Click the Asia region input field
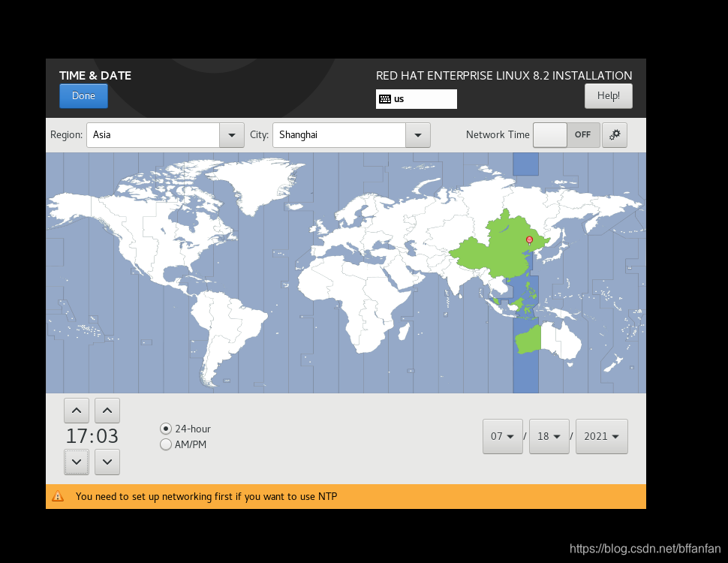 coord(153,135)
